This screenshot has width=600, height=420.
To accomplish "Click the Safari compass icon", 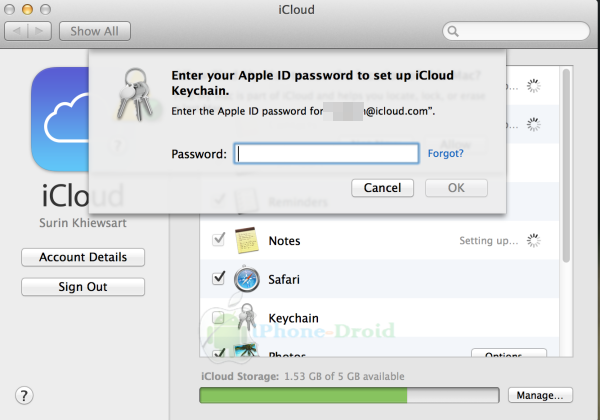I will click(x=247, y=279).
